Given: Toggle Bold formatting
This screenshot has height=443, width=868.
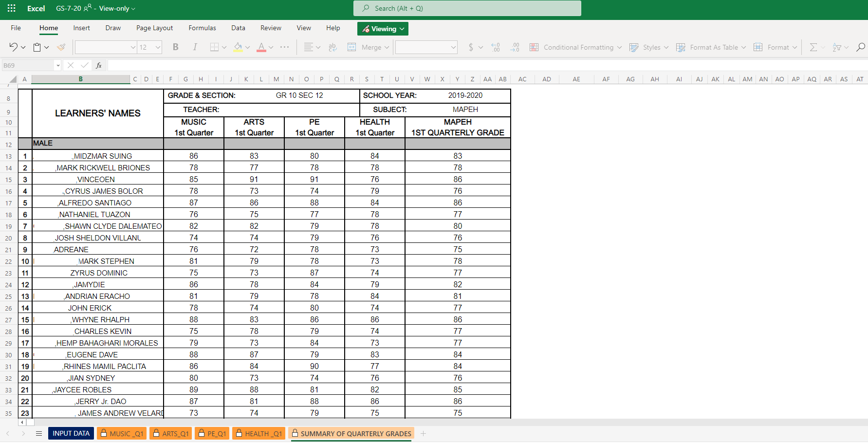Looking at the screenshot, I should (176, 47).
